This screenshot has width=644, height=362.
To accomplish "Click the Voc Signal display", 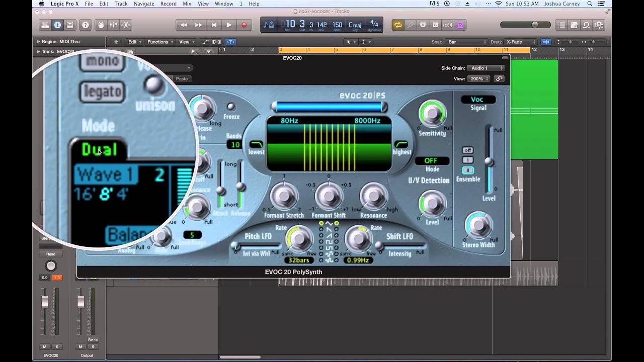I will coord(478,100).
